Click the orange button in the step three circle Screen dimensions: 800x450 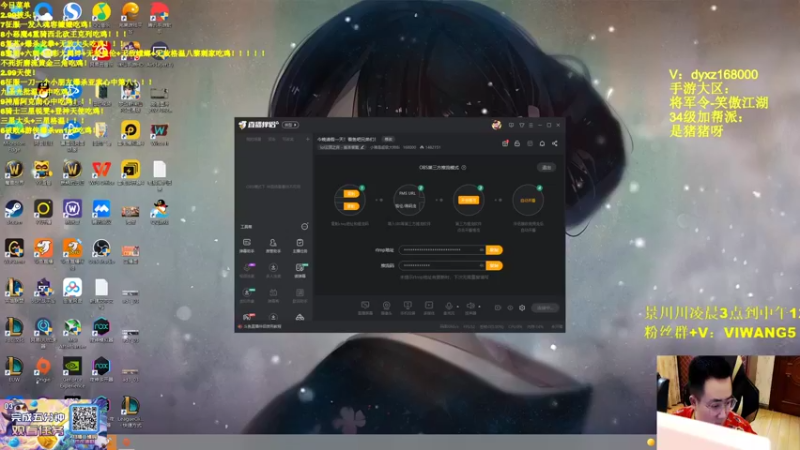(468, 200)
